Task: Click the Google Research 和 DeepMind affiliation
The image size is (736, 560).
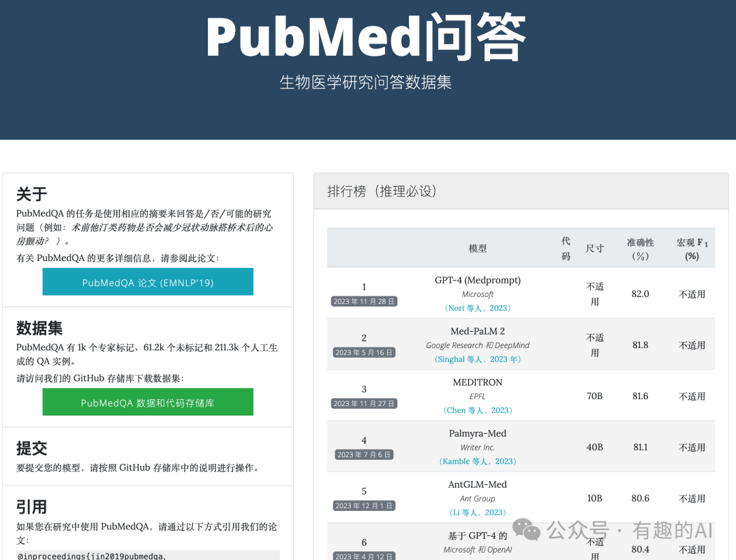Action: pyautogui.click(x=477, y=345)
